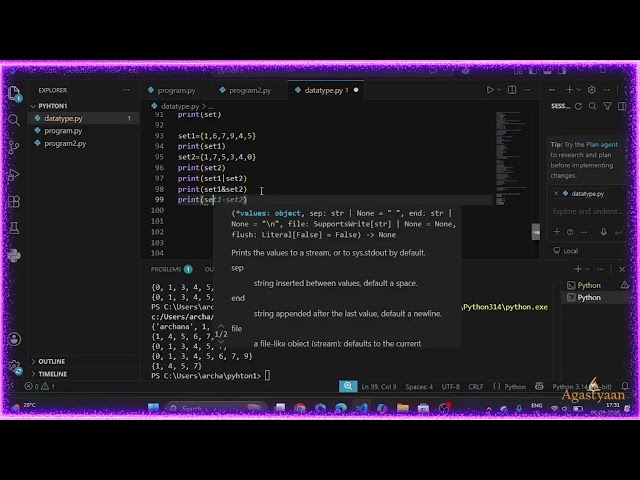Viewport: 640px width, 480px height.
Task: Open Windows Start button
Action: point(153,408)
